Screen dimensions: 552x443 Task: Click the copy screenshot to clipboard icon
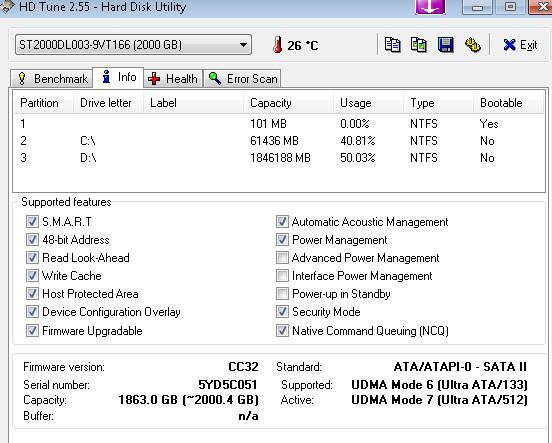point(419,45)
